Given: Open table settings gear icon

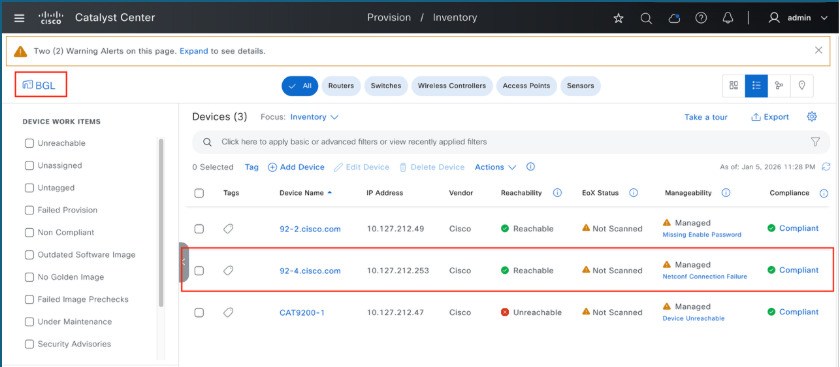Looking at the screenshot, I should click(812, 117).
